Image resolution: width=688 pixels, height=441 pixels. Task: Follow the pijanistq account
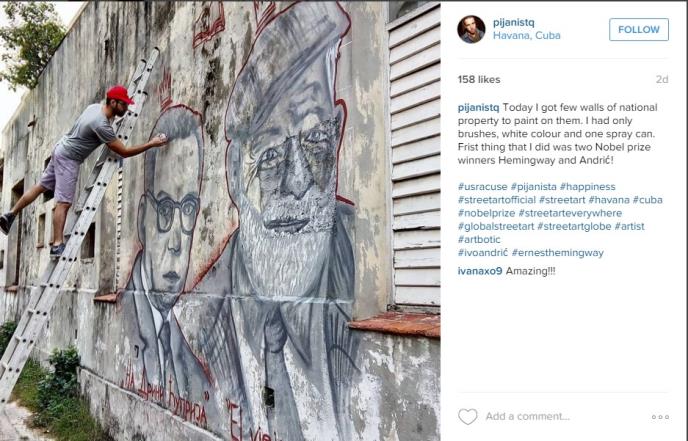click(639, 29)
